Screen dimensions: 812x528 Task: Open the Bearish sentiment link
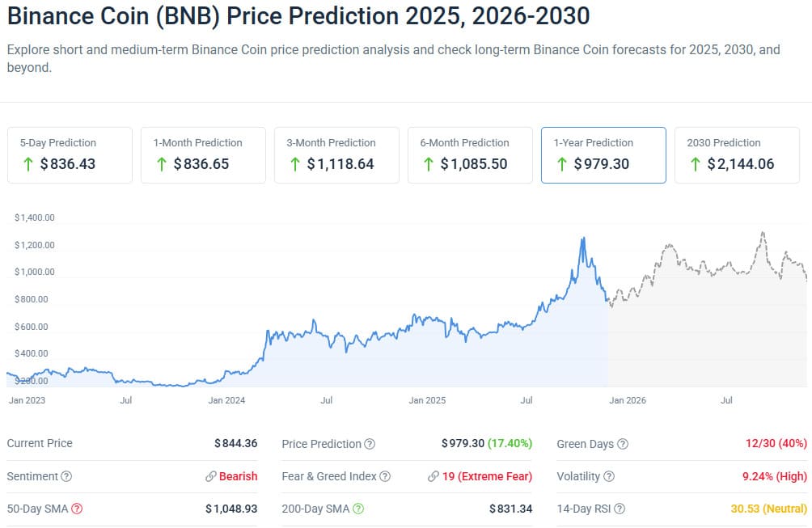238,477
